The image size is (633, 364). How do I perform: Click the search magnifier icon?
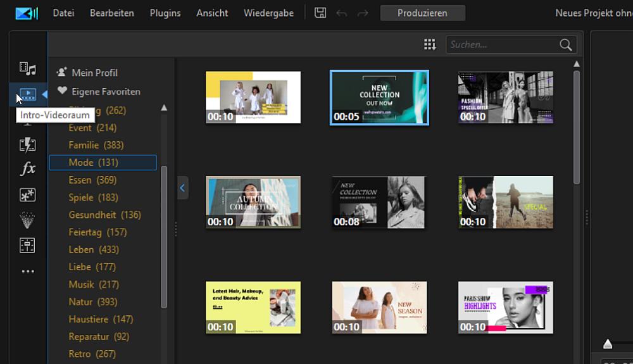(565, 44)
